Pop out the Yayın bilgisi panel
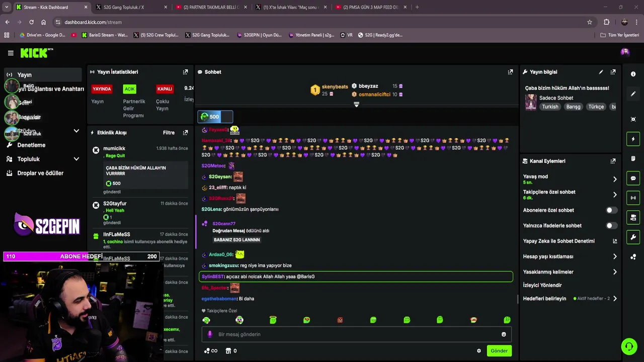This screenshot has width=644, height=362. [613, 72]
